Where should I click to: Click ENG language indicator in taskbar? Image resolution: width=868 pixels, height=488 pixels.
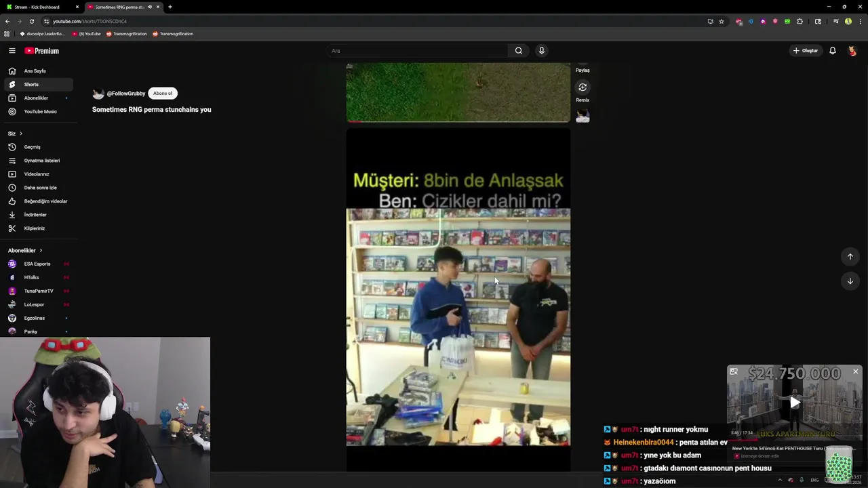[814, 480]
